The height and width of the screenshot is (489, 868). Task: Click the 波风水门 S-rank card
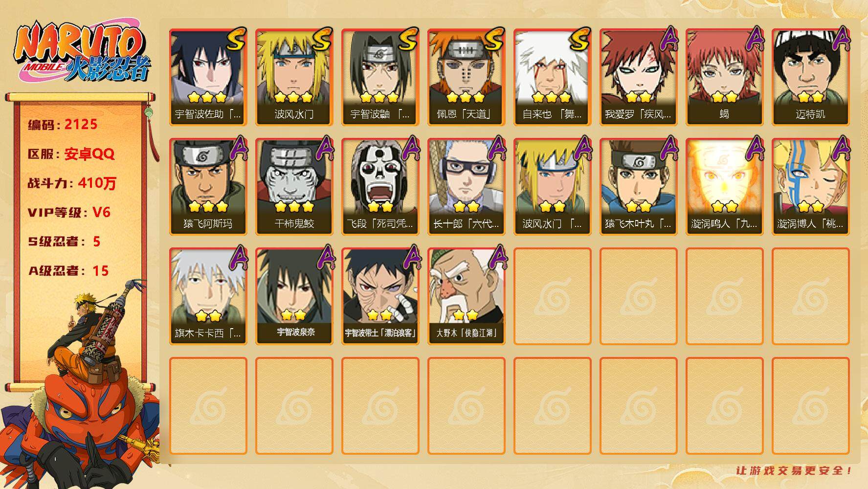point(294,77)
